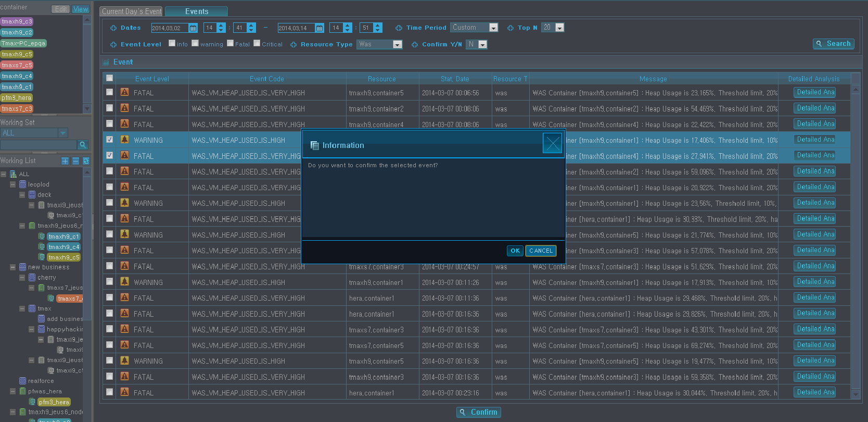Open the start date calendar picker
868x422 pixels.
pos(193,28)
